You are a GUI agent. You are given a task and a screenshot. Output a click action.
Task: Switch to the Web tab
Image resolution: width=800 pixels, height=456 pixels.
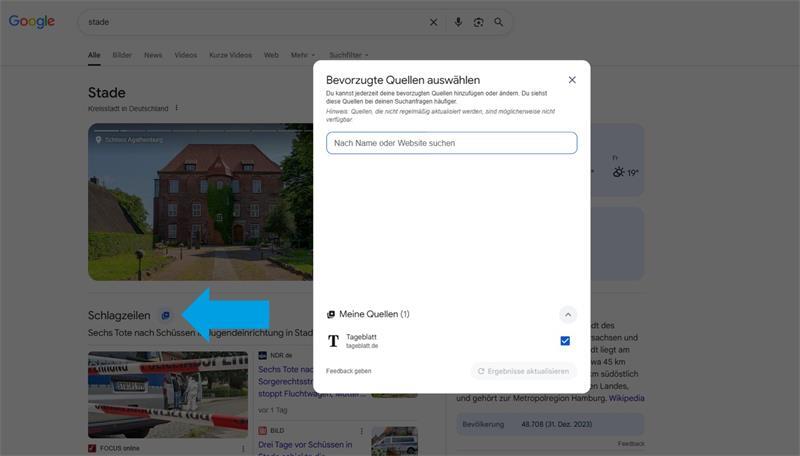click(271, 55)
